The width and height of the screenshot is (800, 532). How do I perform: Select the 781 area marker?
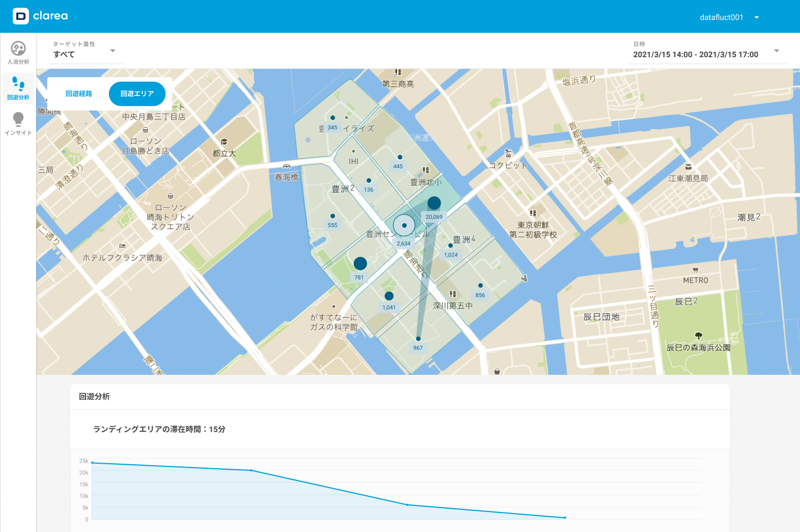pos(360,263)
